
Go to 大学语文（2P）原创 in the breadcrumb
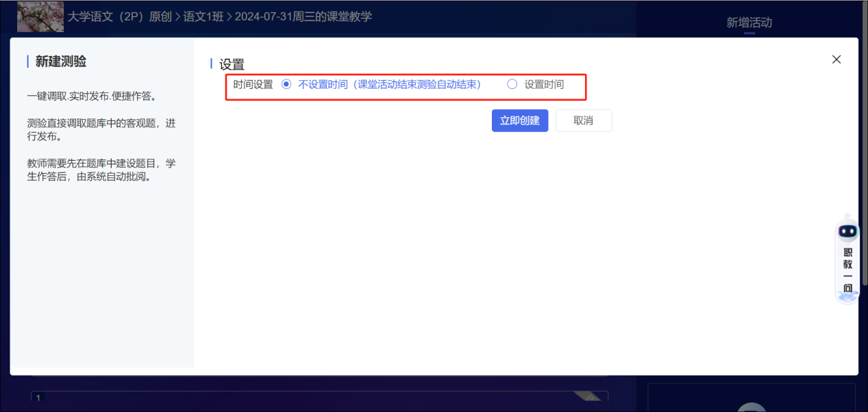coord(119,16)
